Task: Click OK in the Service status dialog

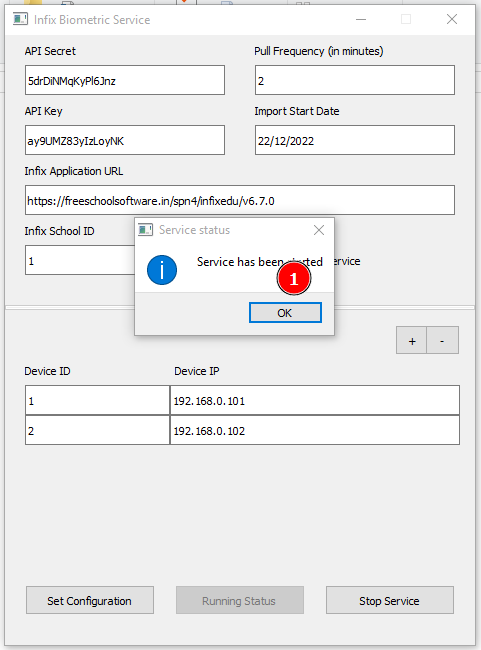Action: 285,313
